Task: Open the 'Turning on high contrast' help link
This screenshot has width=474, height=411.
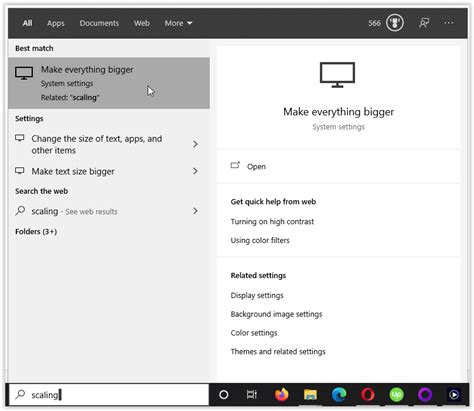Action: (272, 222)
